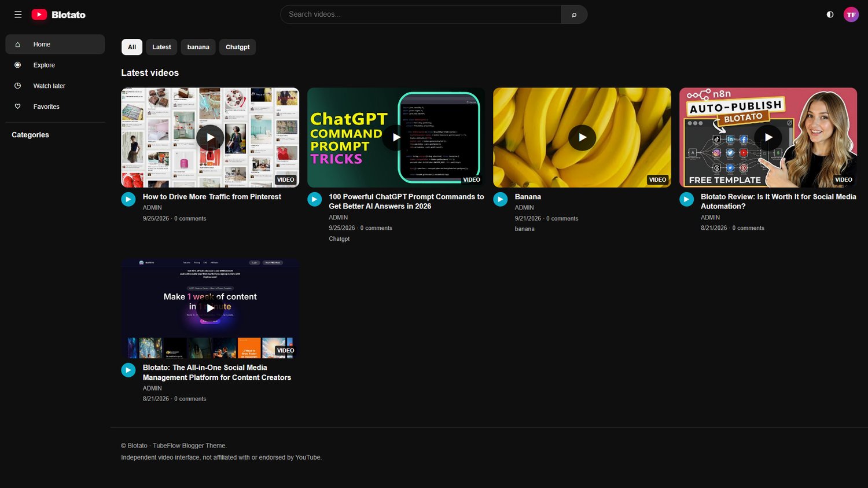
Task: Click into the Search videos field
Action: coord(421,14)
